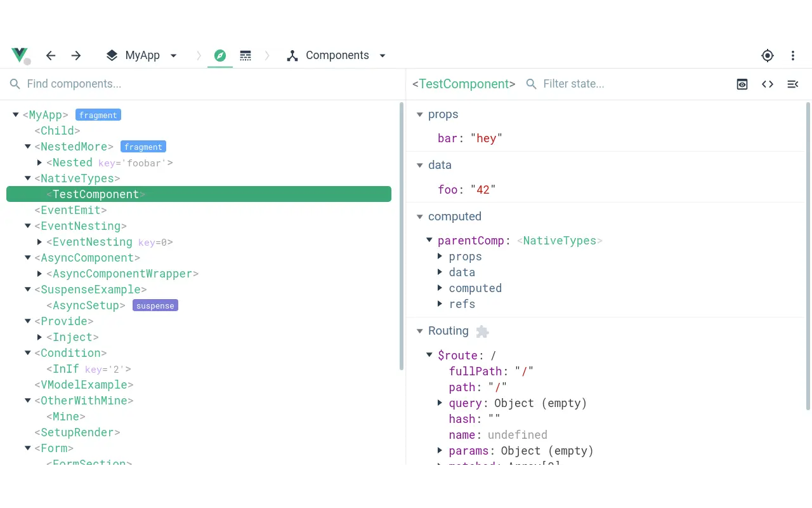The width and height of the screenshot is (812, 508).
Task: Select the green Inspector compass icon
Action: coord(219,55)
